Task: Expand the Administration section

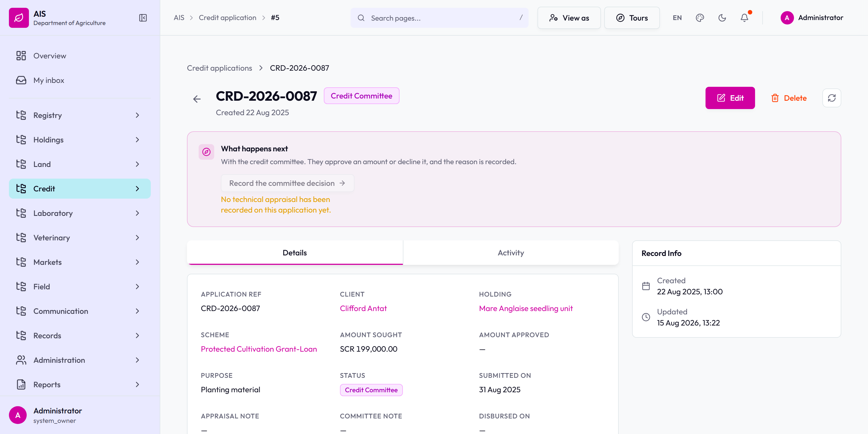Action: pos(80,360)
